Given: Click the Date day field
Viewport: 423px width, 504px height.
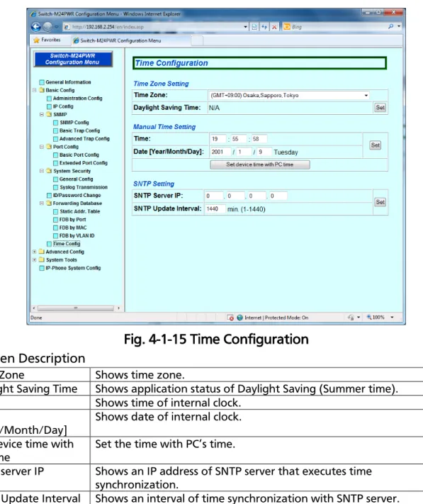Looking at the screenshot, I should click(265, 152).
